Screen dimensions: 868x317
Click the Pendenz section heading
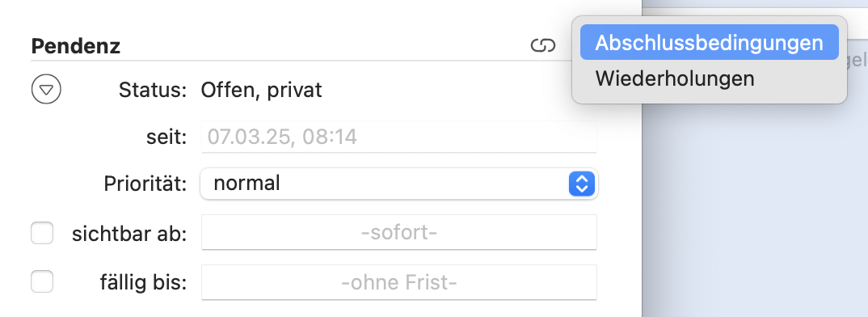pyautogui.click(x=76, y=46)
